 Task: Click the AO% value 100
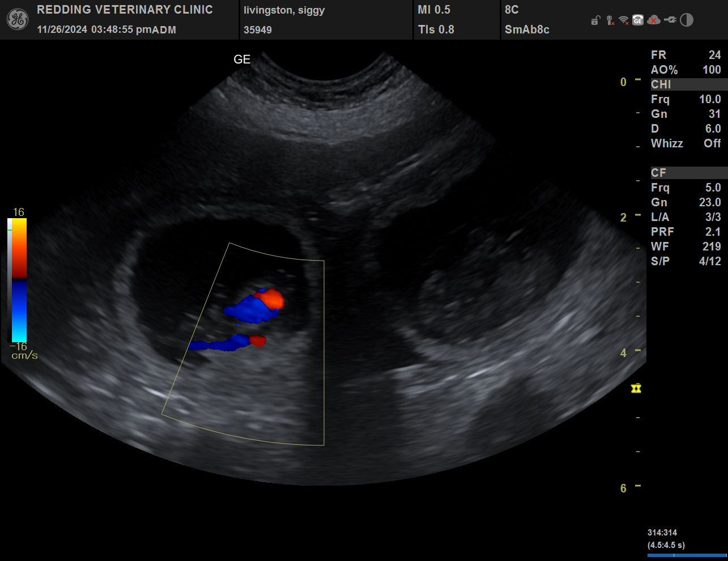[x=712, y=70]
